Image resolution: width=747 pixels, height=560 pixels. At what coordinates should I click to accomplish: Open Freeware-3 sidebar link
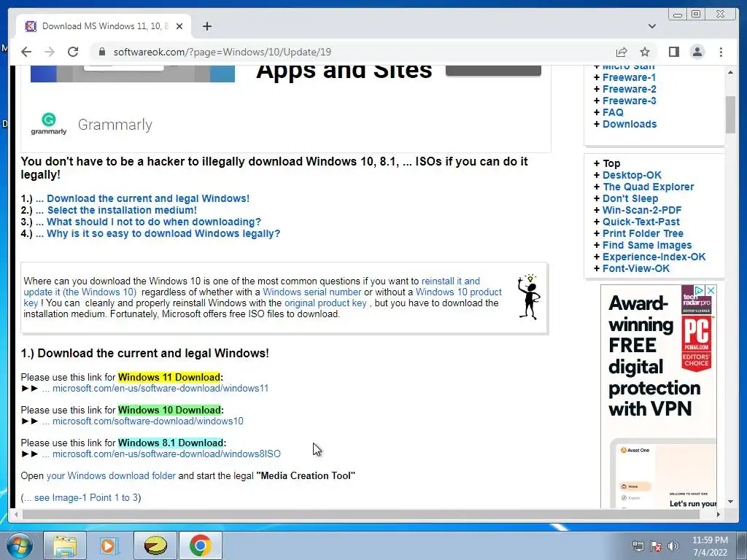[629, 101]
